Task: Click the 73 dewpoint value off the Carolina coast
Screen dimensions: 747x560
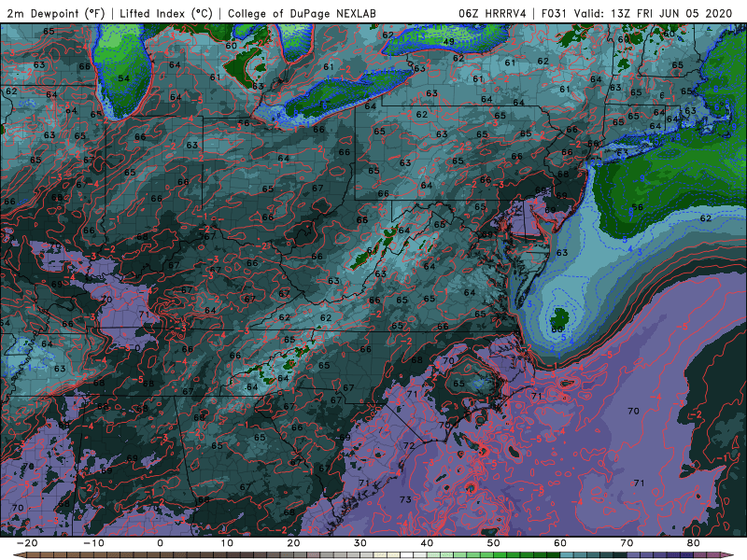Action: 405,499
